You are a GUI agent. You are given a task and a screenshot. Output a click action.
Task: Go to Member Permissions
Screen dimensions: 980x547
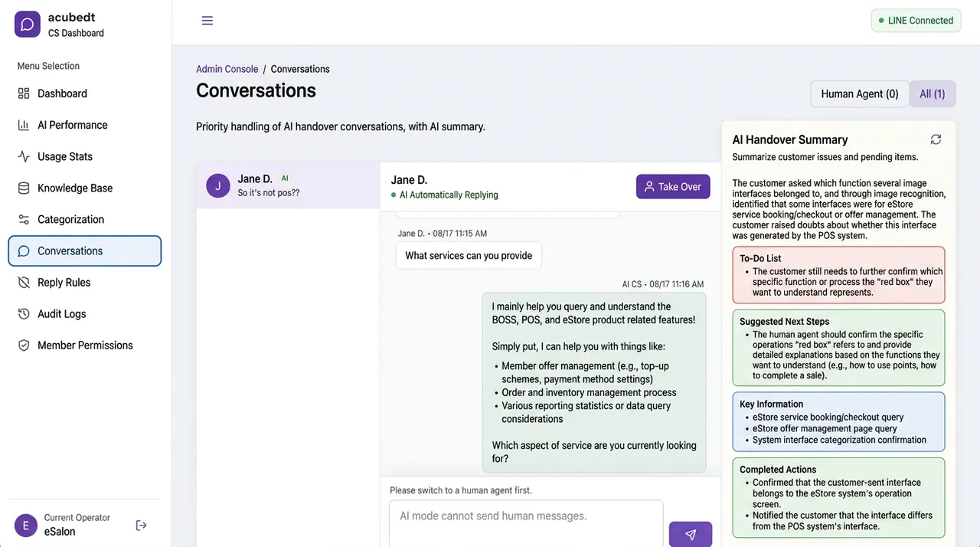[84, 345]
